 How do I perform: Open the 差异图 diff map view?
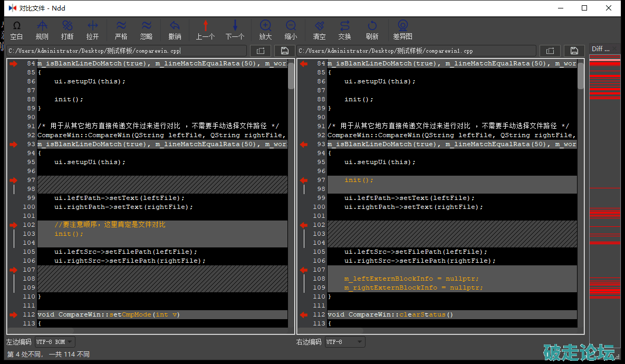coord(403,30)
